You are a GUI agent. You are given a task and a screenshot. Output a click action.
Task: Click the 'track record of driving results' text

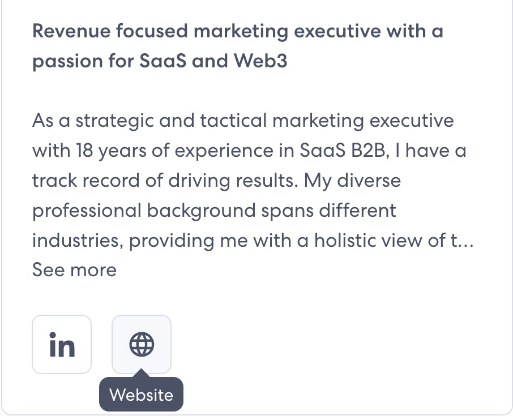click(x=165, y=181)
